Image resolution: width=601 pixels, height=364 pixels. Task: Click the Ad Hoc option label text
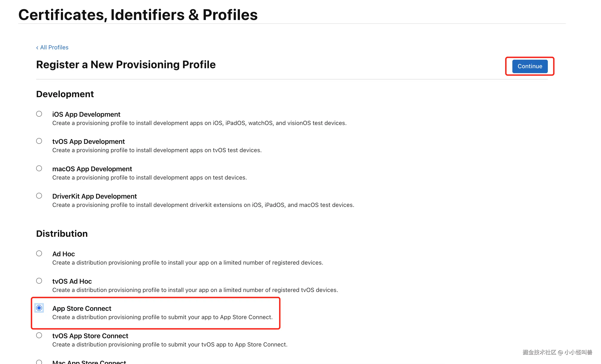[64, 254]
